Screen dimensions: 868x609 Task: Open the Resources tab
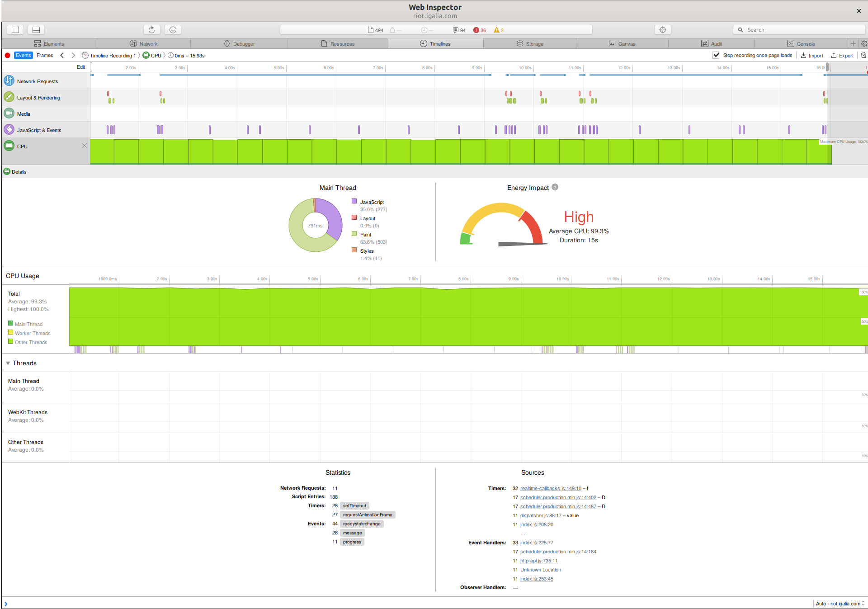point(338,44)
